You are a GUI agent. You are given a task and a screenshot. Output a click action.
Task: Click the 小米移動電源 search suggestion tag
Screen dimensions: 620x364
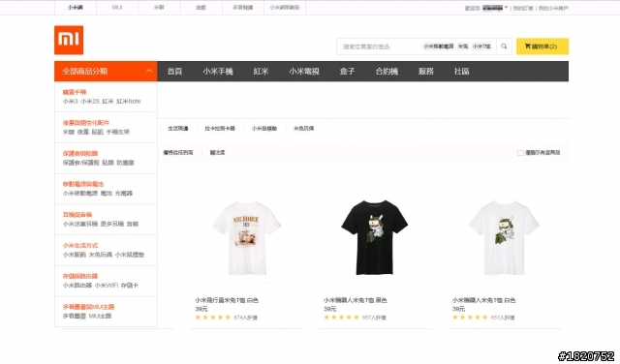click(x=438, y=46)
